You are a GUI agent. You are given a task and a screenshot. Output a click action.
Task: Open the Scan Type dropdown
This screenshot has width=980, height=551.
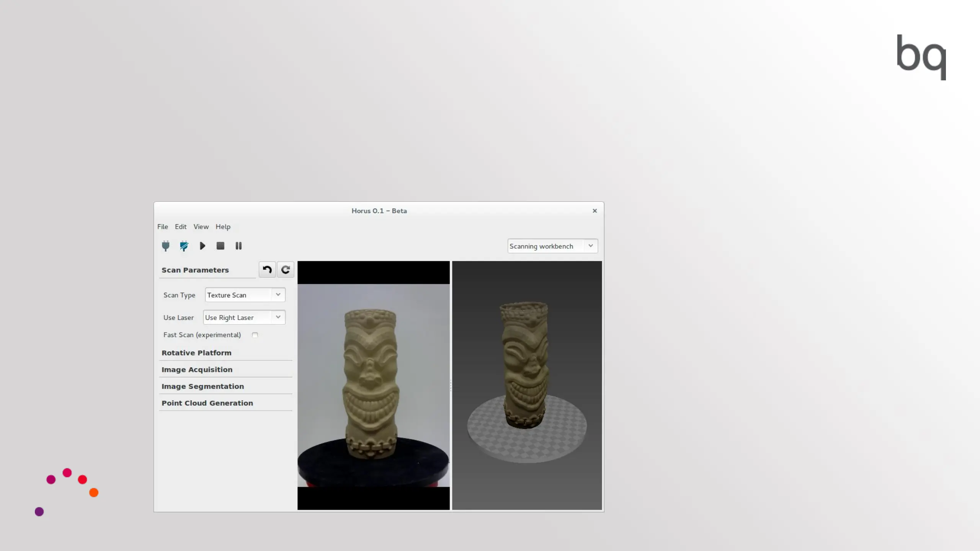coord(245,295)
